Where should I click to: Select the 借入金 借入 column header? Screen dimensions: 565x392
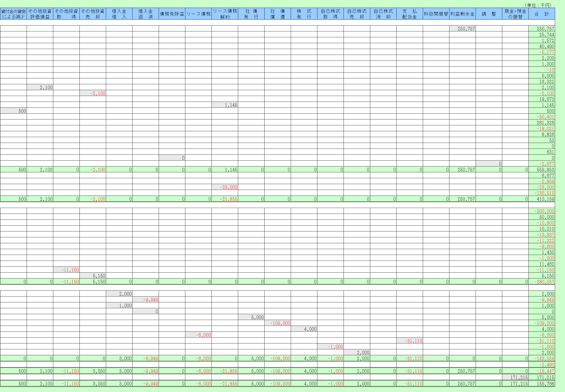(119, 14)
